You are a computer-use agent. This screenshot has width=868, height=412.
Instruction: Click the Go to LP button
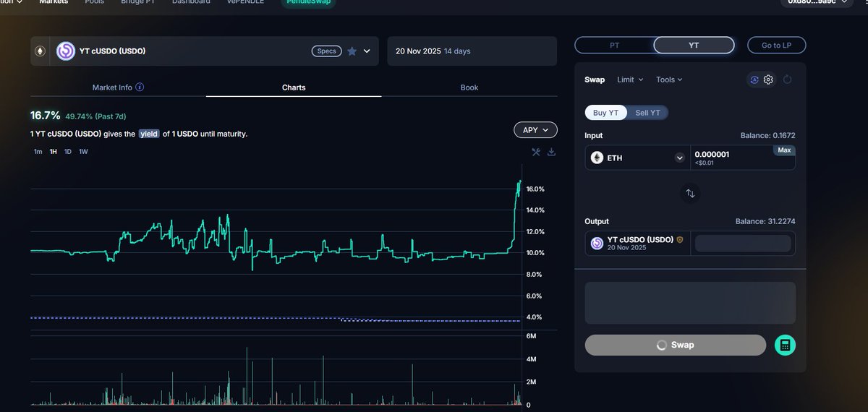pos(776,45)
